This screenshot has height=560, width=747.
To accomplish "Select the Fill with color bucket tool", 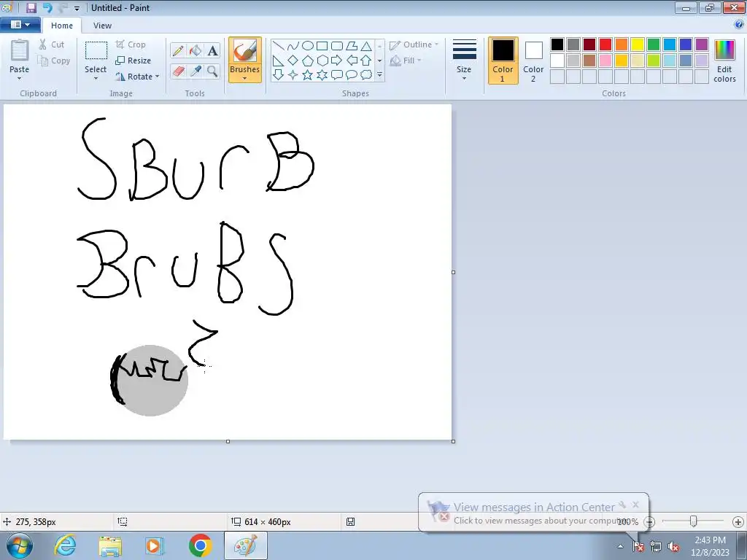I will tap(196, 50).
